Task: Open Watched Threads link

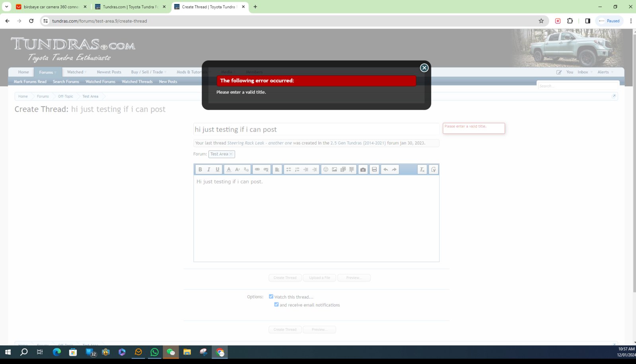Action: (137, 82)
